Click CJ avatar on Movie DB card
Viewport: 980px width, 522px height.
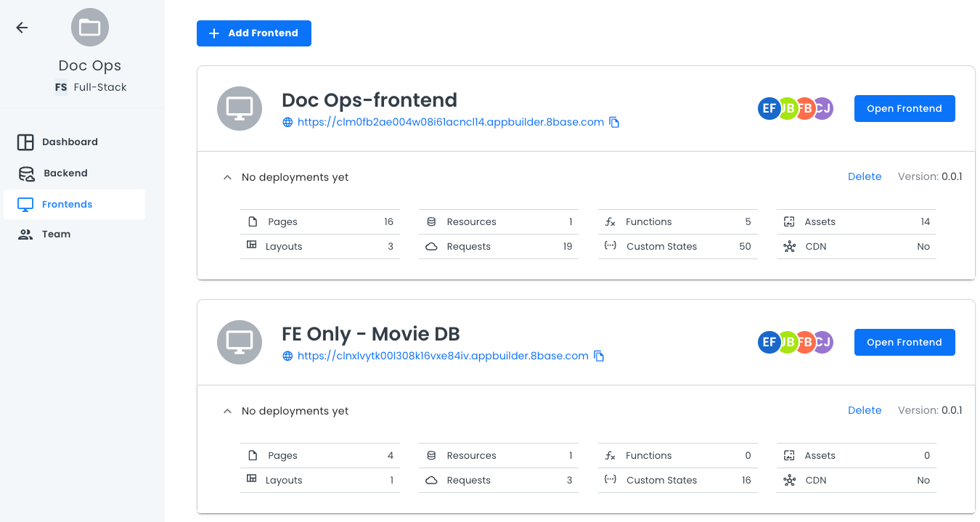tap(824, 343)
